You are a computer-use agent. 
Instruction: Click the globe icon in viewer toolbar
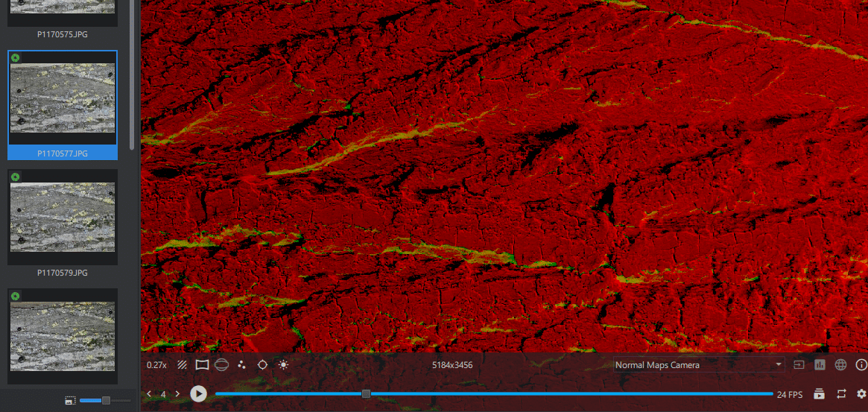click(841, 365)
